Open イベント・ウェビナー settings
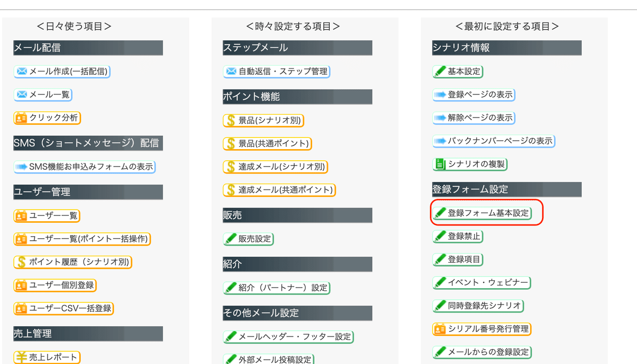 482,282
